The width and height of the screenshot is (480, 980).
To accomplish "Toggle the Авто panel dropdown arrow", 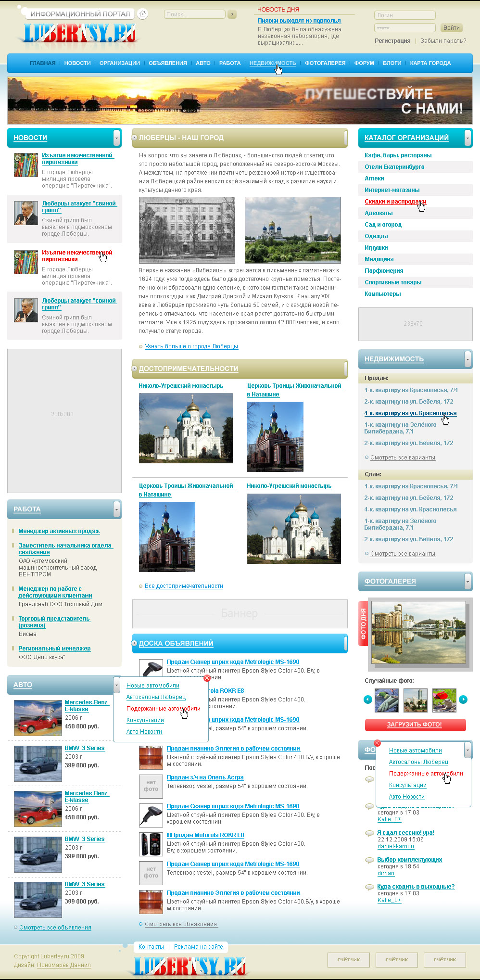I will click(116, 685).
